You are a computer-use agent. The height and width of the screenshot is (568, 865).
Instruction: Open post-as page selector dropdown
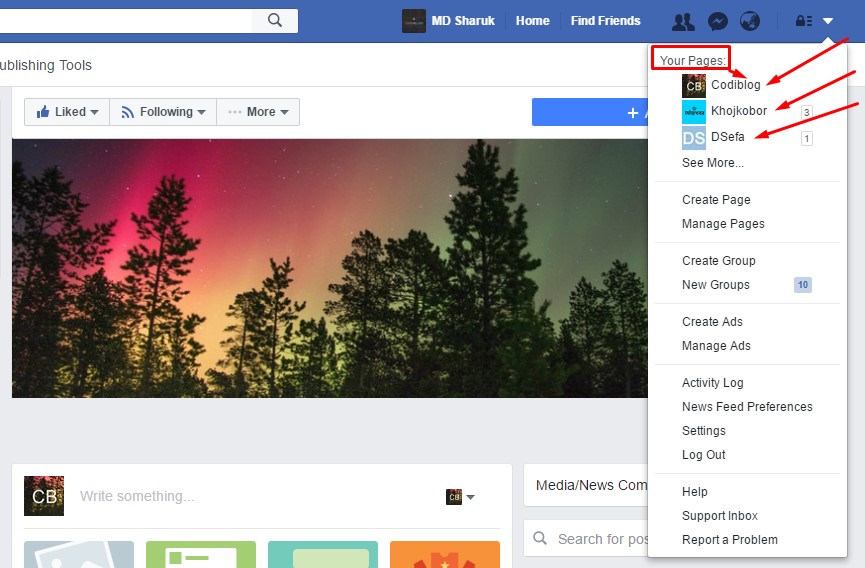460,497
